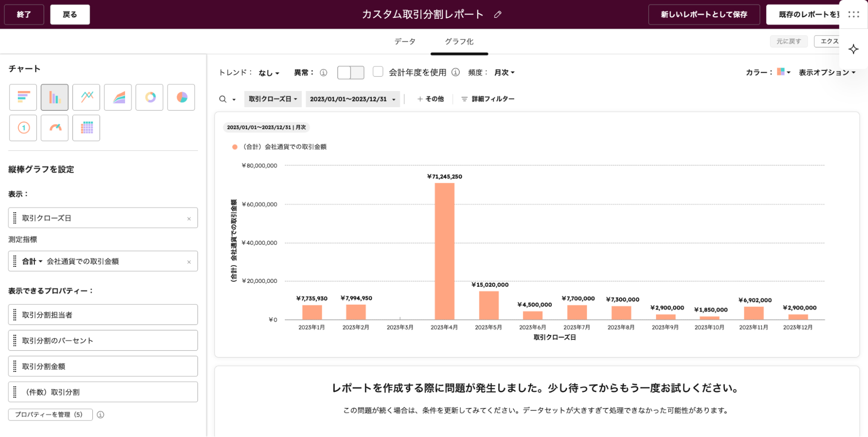The width and height of the screenshot is (868, 437).
Task: Select the area chart icon
Action: (x=118, y=97)
